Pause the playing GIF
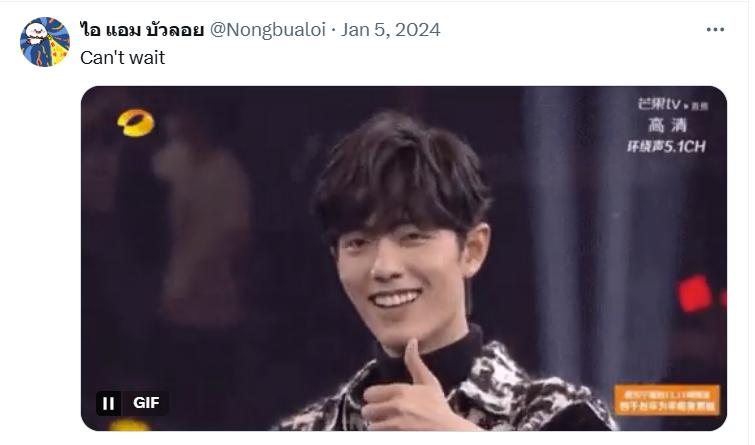The image size is (755, 445). [108, 403]
